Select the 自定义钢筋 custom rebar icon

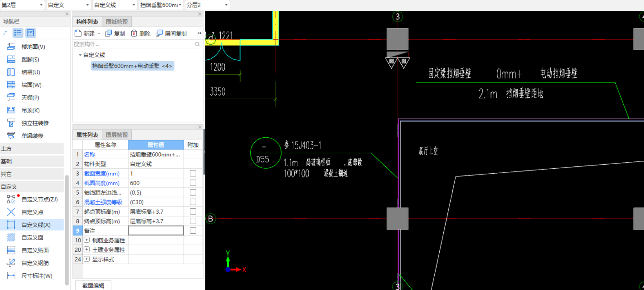pos(11,263)
